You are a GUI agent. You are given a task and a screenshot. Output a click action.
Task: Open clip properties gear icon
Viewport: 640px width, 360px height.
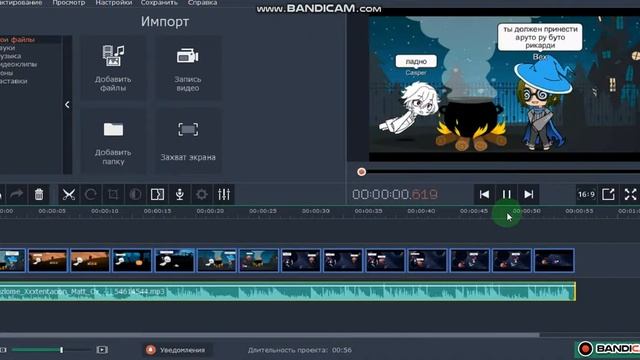pyautogui.click(x=202, y=194)
